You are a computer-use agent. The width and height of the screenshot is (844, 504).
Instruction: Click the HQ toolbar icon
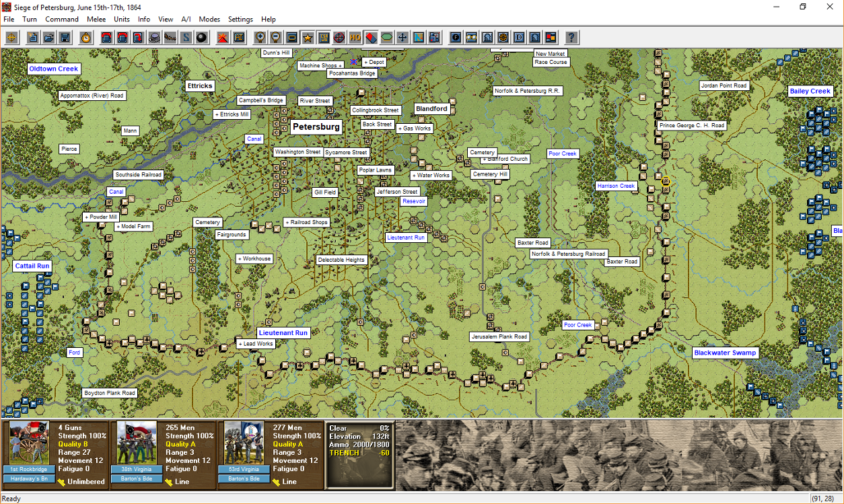point(355,38)
